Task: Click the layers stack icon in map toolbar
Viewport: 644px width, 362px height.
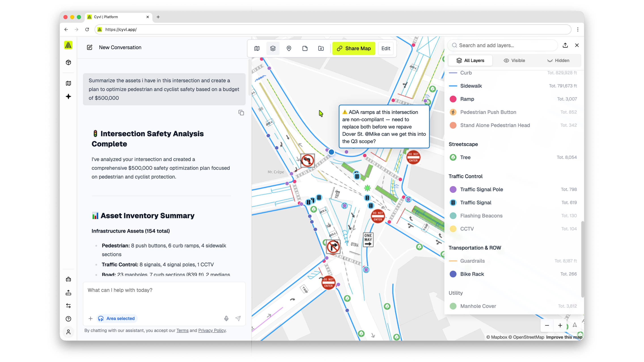Action: pyautogui.click(x=273, y=48)
